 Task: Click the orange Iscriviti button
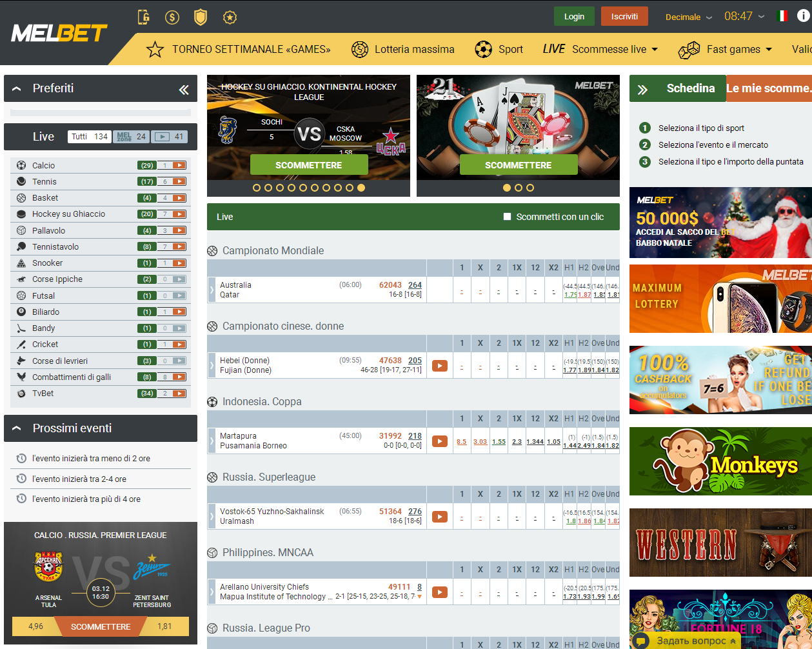pyautogui.click(x=624, y=16)
